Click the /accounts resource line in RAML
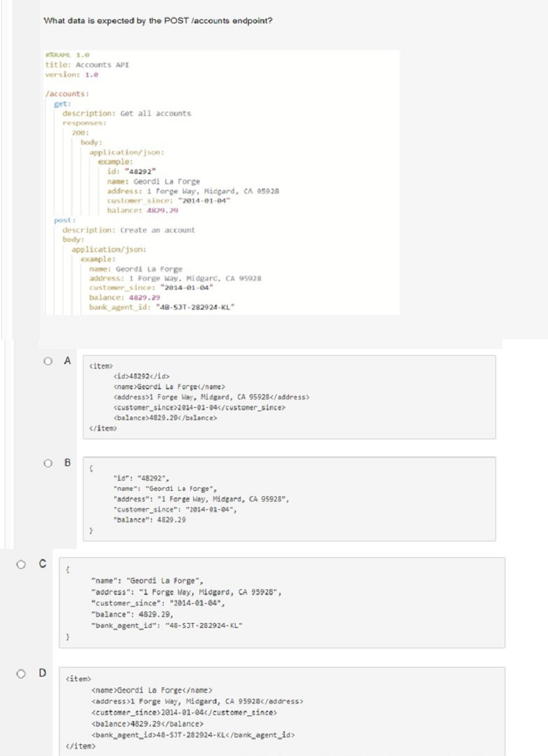This screenshot has width=548, height=756. (66, 94)
